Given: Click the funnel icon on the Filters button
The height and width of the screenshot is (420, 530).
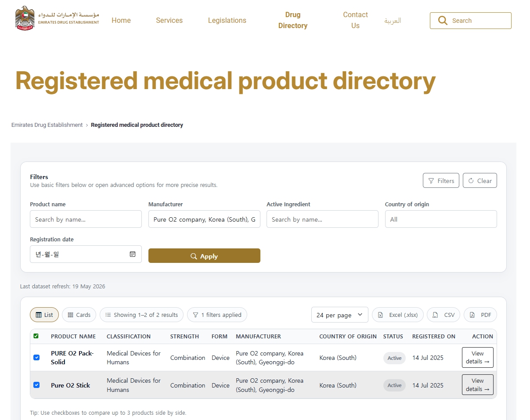Looking at the screenshot, I should point(431,181).
